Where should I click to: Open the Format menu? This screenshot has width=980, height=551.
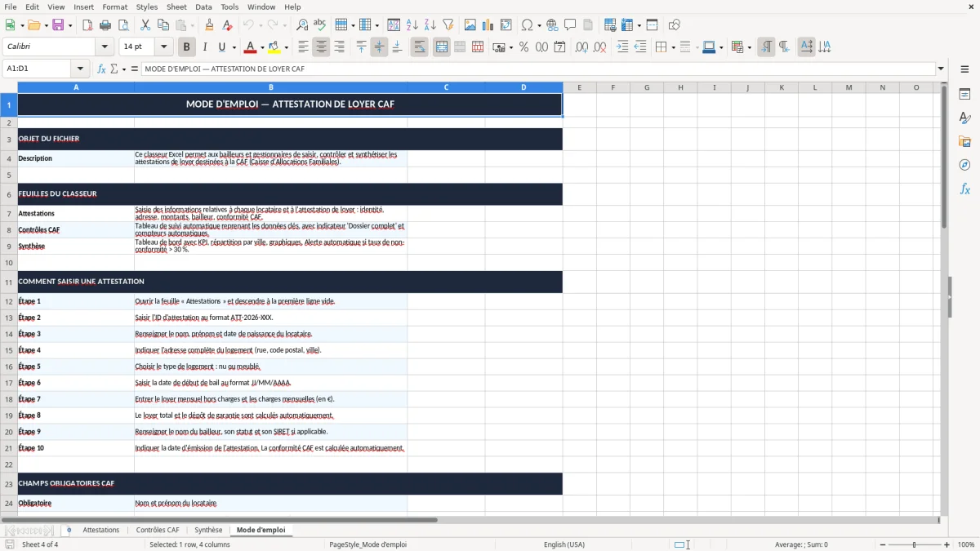(x=114, y=7)
